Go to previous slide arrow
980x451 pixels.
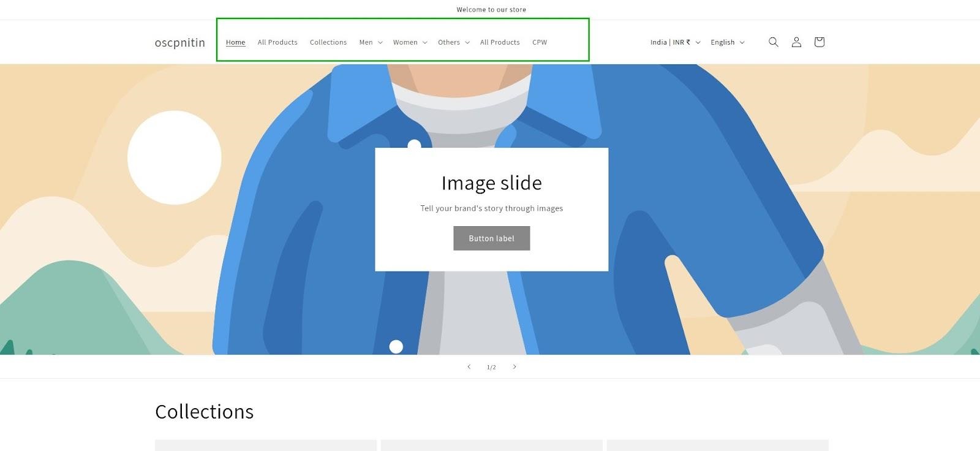[469, 367]
